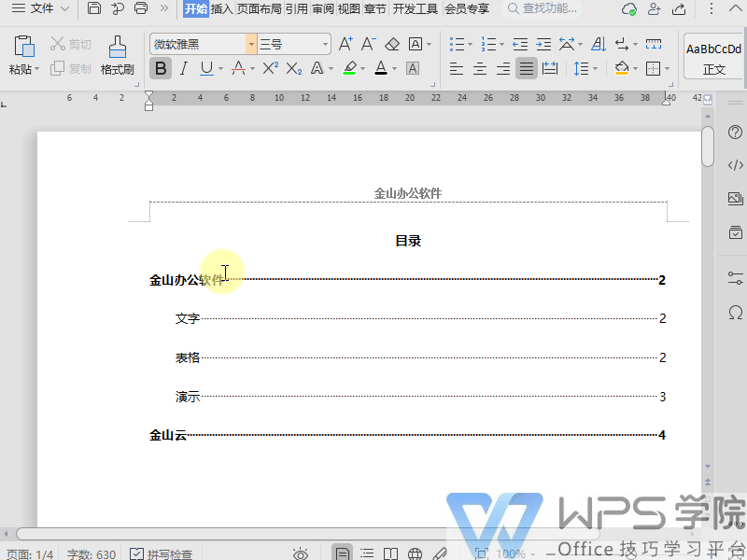Open highlight color dropdown arrow

pyautogui.click(x=363, y=69)
